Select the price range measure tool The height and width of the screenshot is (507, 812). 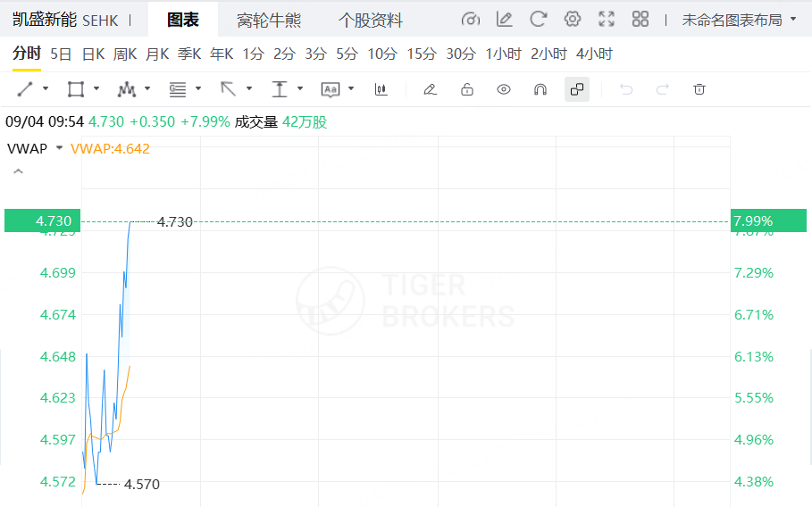[x=279, y=89]
